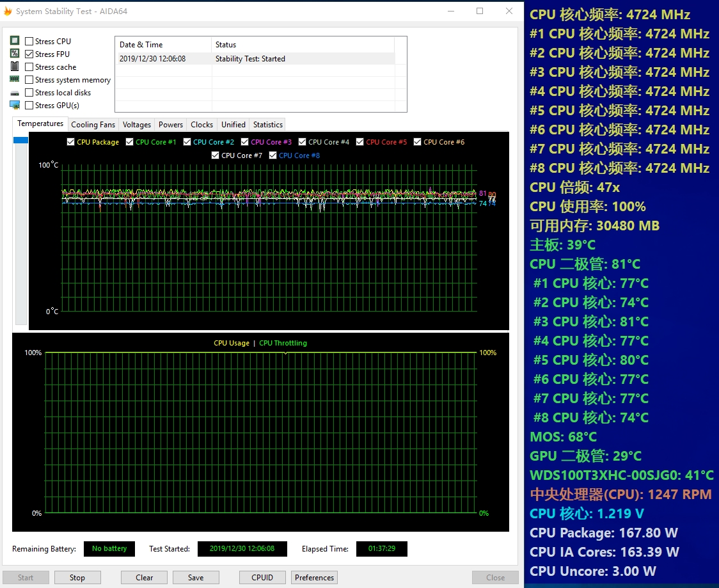Uncheck the Stress FPU checkbox
The image size is (719, 588).
pyautogui.click(x=29, y=54)
